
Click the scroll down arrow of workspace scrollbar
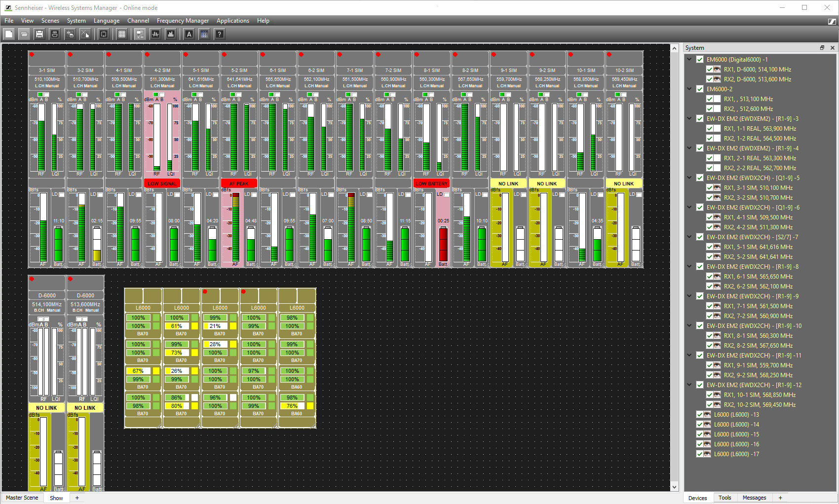click(675, 487)
